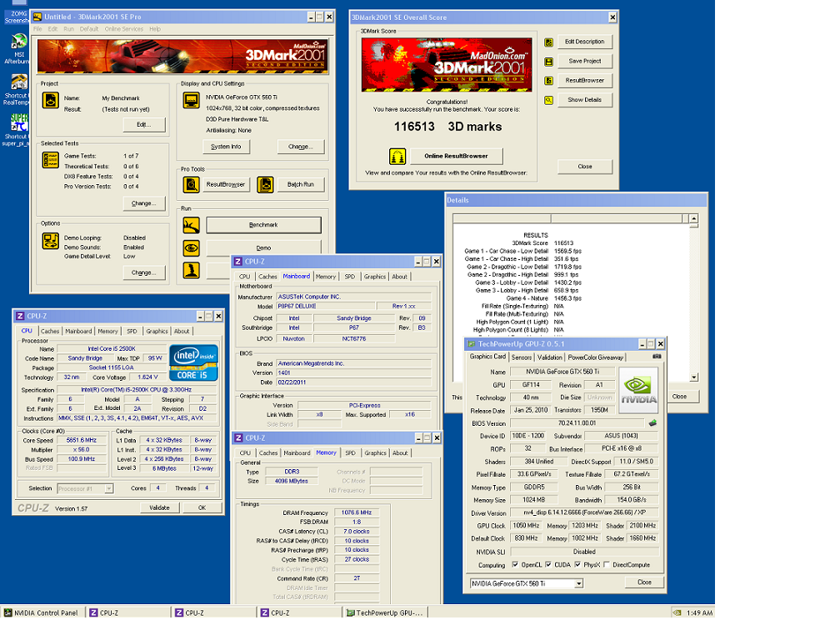Click the Close button in GPU-Z
The image size is (840, 630).
[x=644, y=582]
